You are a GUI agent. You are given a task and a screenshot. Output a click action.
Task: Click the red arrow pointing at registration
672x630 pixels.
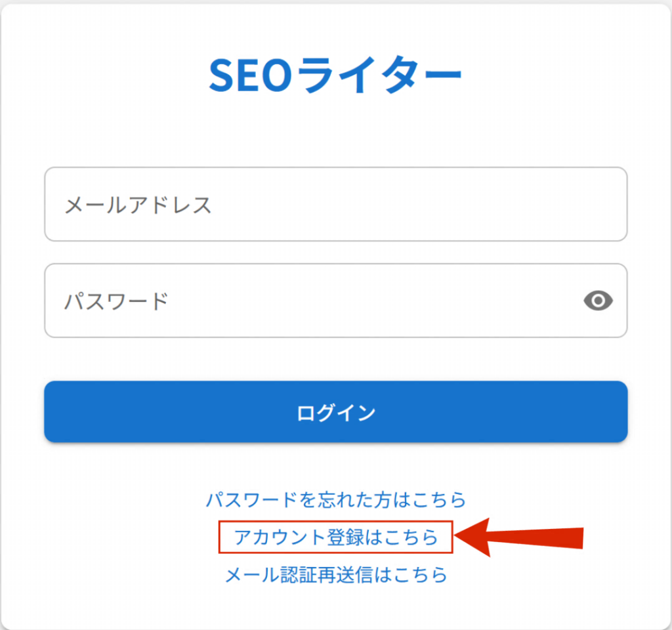(x=519, y=537)
